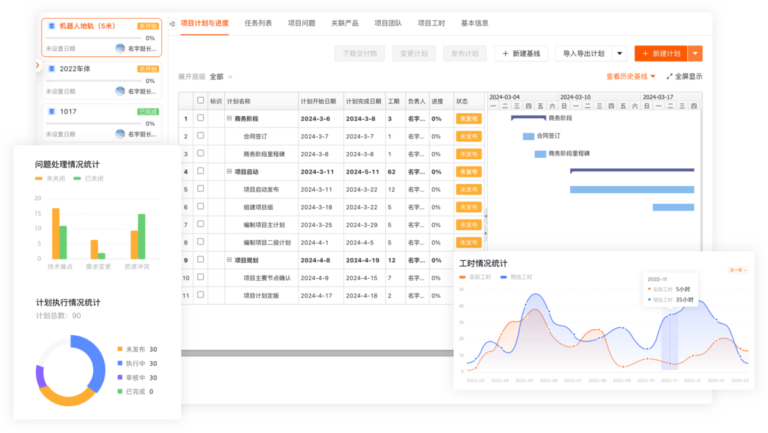Click the 未开始 badge on 2022车体 card
Screen dimensions: 768x433
point(147,69)
